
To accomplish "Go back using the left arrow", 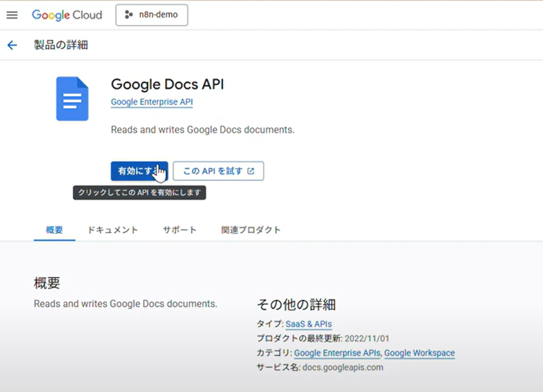I will [12, 45].
